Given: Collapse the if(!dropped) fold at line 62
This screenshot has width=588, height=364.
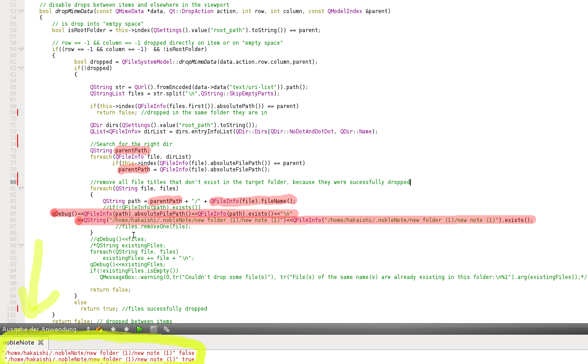Looking at the screenshot, I should click(x=21, y=68).
